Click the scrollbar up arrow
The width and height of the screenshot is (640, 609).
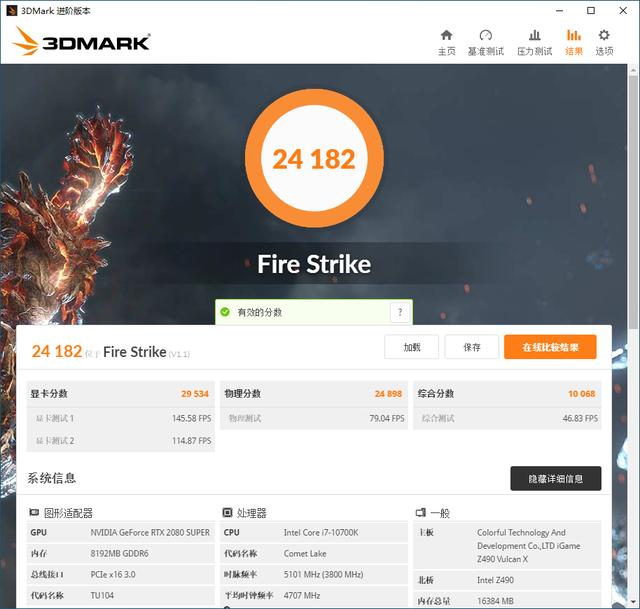click(633, 70)
